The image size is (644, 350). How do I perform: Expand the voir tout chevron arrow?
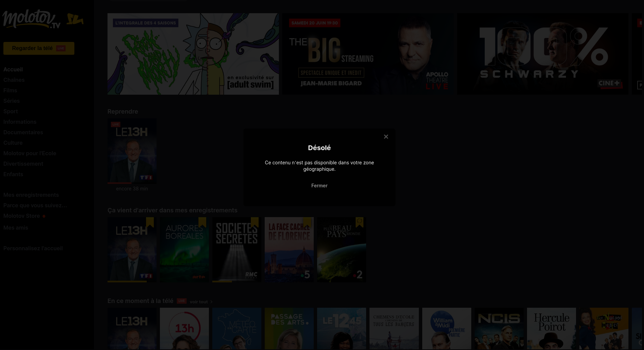(211, 302)
